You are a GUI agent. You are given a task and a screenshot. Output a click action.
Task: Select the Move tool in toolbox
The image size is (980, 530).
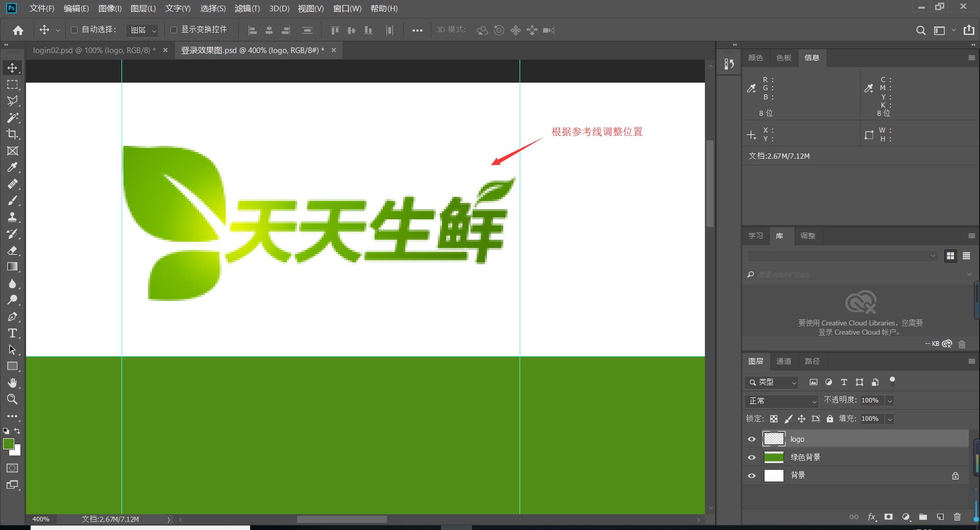(12, 68)
